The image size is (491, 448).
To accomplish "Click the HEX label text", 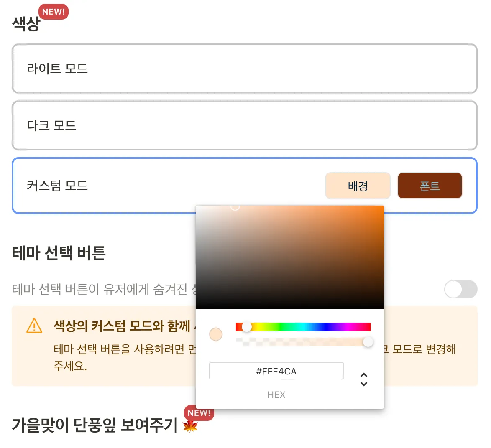I will (276, 395).
